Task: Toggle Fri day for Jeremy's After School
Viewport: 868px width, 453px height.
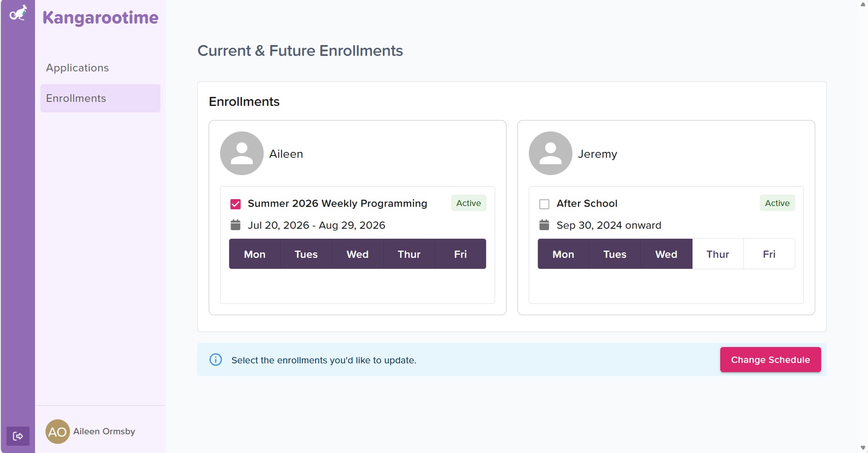Action: pos(769,254)
